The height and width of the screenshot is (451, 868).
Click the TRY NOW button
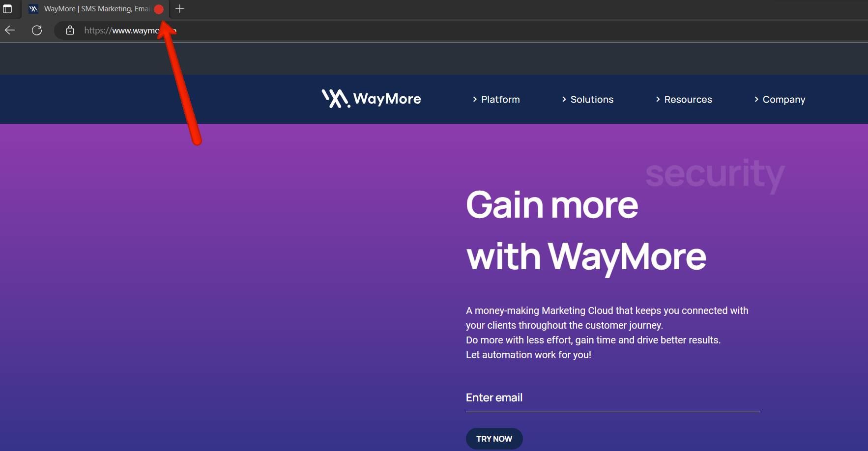click(x=494, y=439)
